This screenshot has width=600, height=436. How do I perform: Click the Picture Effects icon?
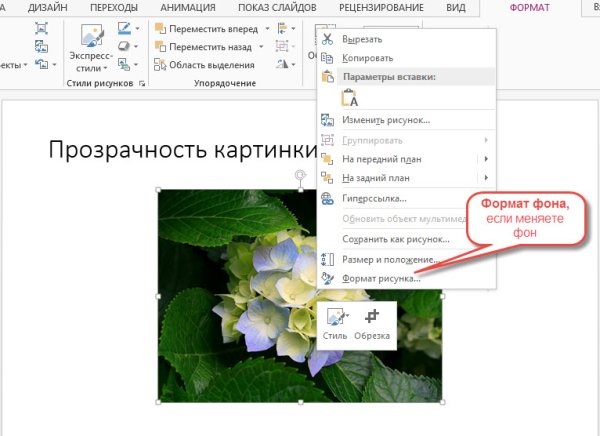124,46
